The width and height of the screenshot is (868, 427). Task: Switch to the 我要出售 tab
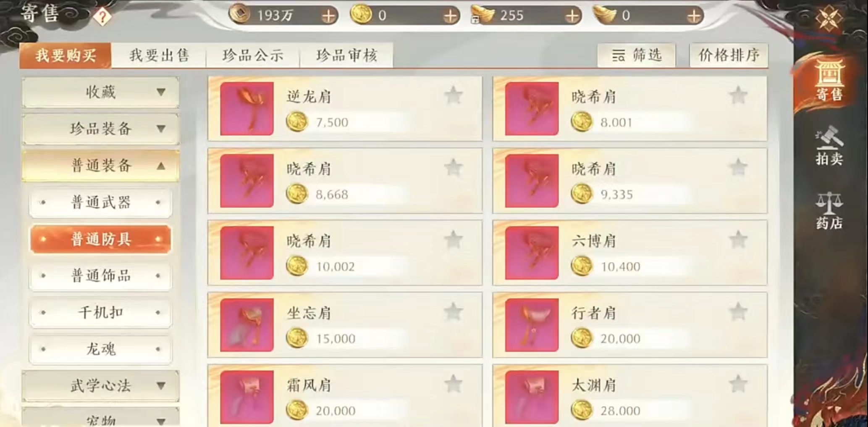(x=159, y=55)
